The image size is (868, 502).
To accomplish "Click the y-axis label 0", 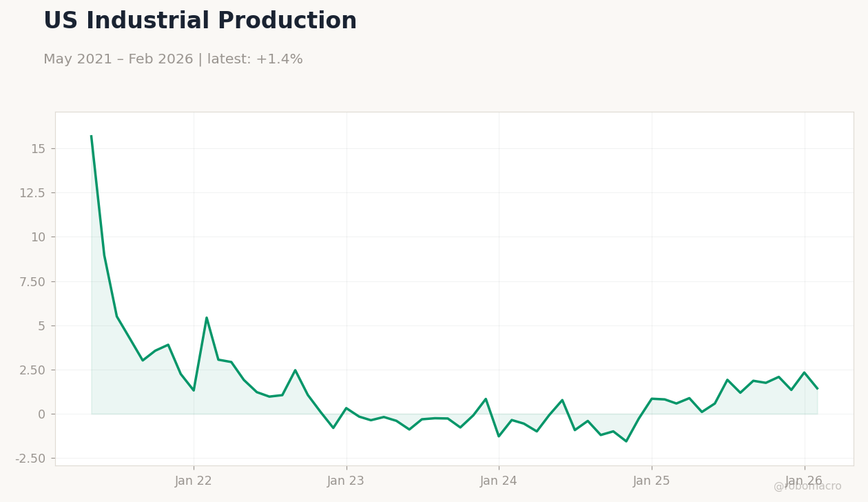I will click(41, 414).
